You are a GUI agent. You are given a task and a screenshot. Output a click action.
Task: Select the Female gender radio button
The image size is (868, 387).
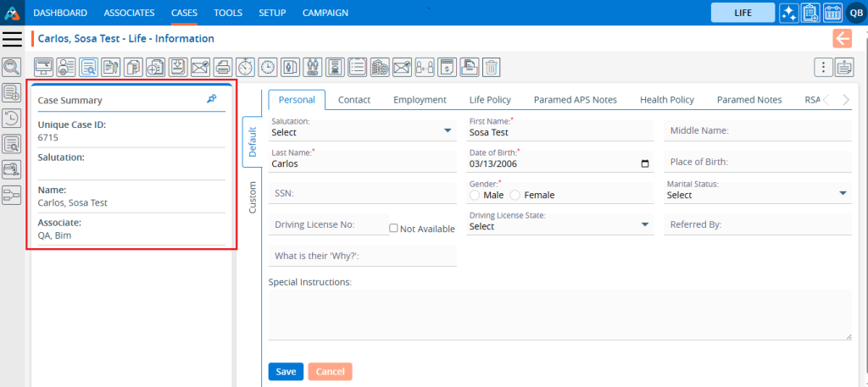[516, 196]
